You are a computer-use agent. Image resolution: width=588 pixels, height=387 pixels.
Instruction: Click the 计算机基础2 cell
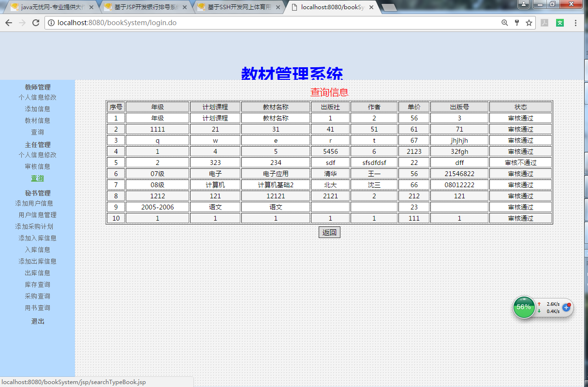point(276,185)
